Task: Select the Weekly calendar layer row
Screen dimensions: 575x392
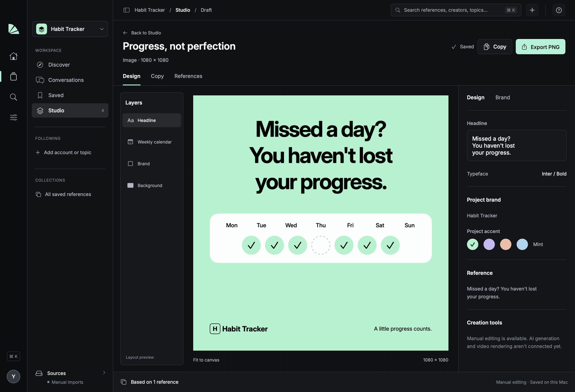Action: point(152,142)
